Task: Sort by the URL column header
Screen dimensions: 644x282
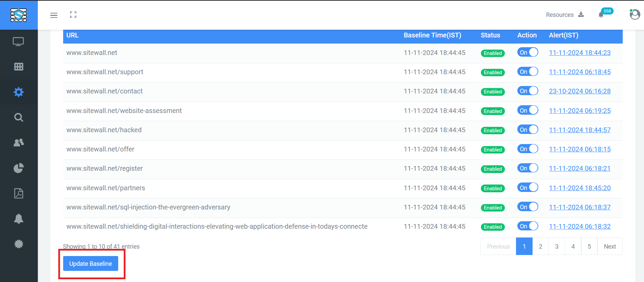Action: pos(72,35)
